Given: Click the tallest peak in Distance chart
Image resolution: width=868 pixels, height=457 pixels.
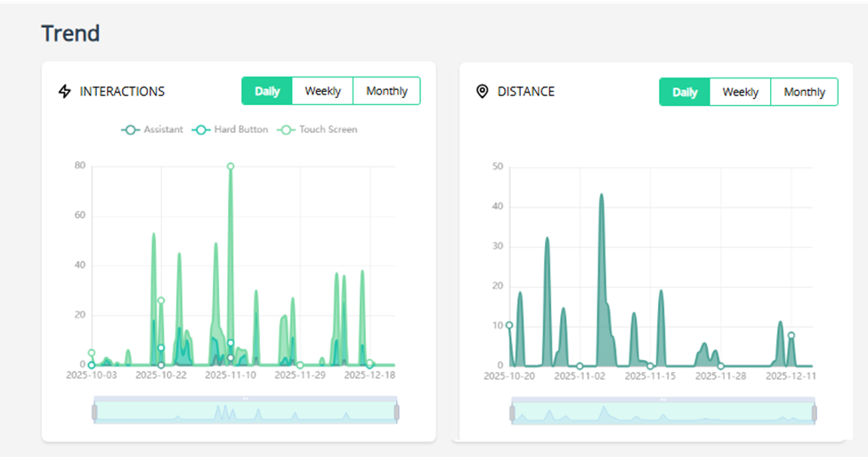Looking at the screenshot, I should tap(601, 194).
